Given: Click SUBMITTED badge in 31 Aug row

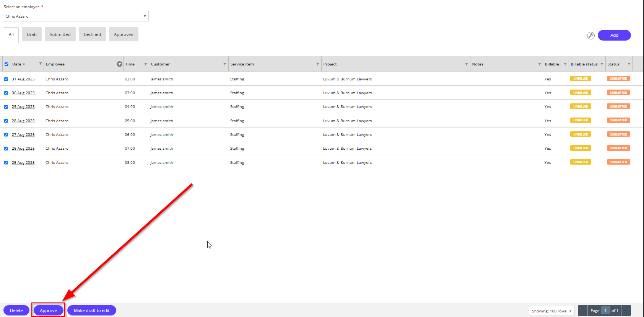Looking at the screenshot, I should [x=618, y=78].
